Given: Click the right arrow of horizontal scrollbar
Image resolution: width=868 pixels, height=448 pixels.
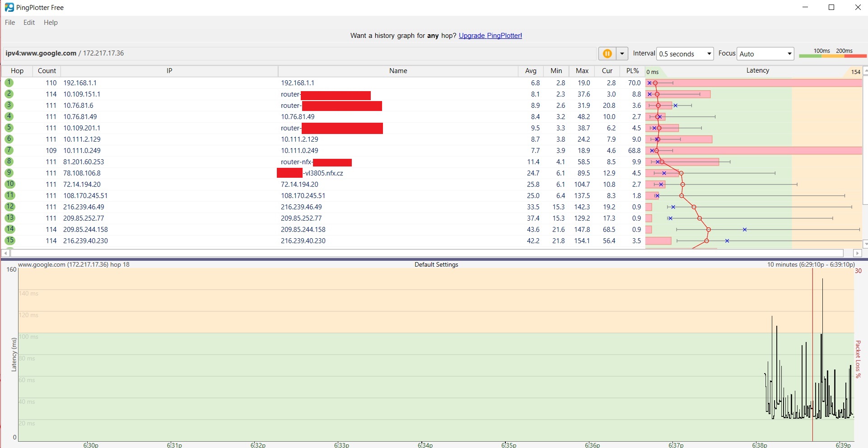Looking at the screenshot, I should 857,253.
